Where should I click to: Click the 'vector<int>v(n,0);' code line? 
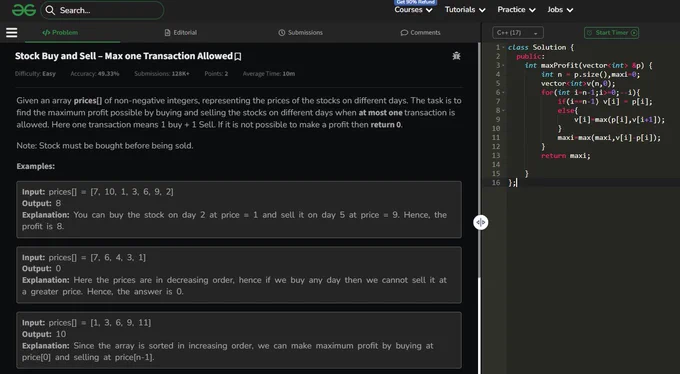[578, 83]
